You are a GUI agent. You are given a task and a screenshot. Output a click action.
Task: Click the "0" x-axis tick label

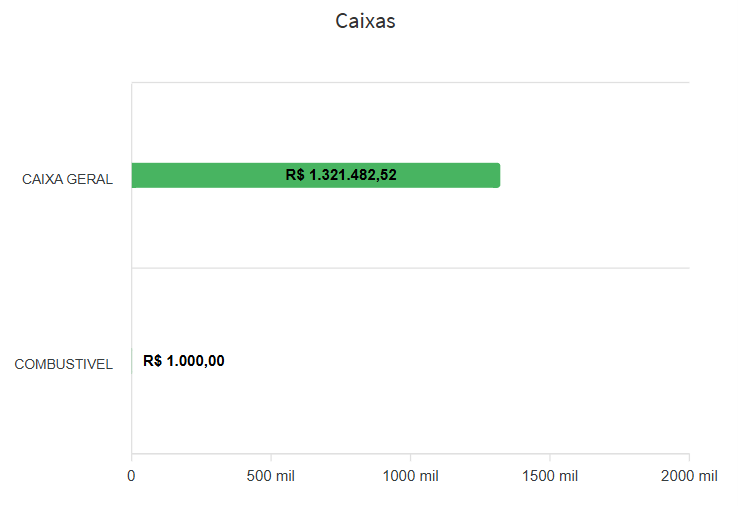[x=131, y=477]
